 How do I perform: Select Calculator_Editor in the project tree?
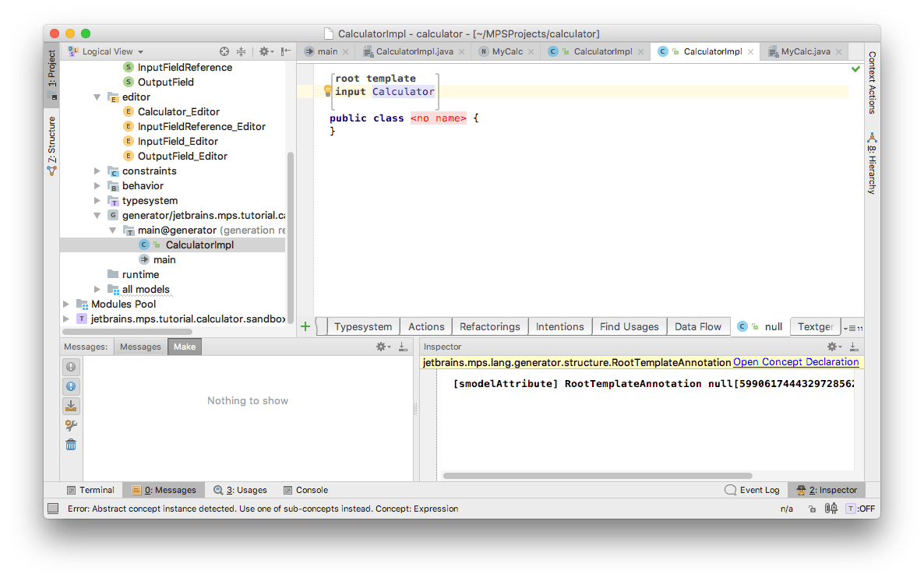(178, 111)
